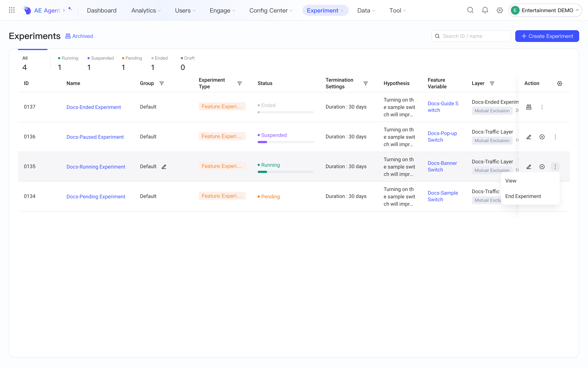The height and width of the screenshot is (368, 588).
Task: Select the All experiments tab
Action: coord(33,63)
